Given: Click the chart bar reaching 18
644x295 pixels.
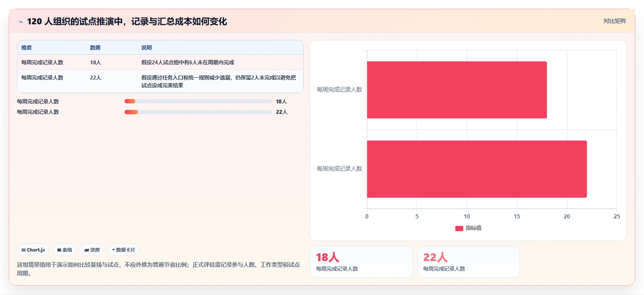Looking at the screenshot, I should [x=457, y=90].
